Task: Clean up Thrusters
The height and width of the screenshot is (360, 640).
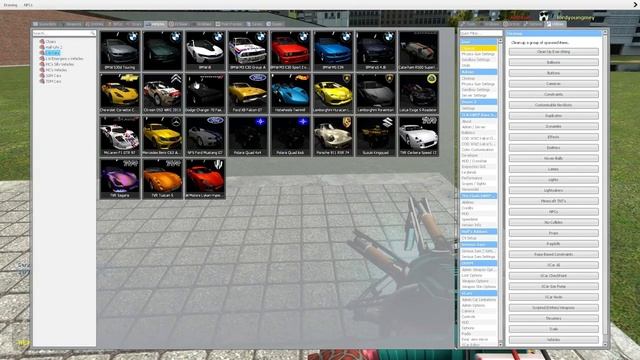Action: 553,318
